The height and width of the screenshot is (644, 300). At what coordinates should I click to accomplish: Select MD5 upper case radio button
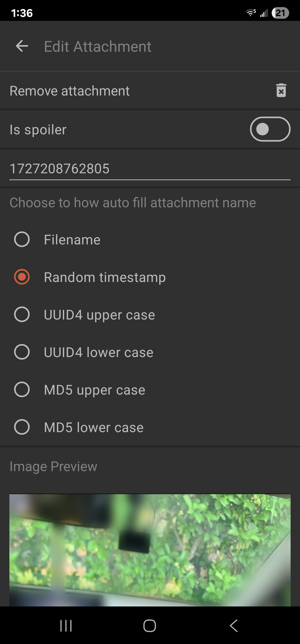[22, 390]
